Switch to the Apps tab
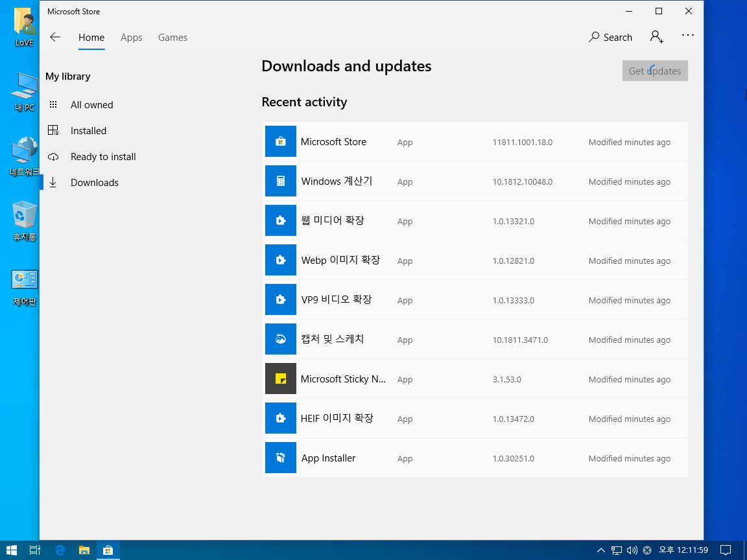The height and width of the screenshot is (560, 747). (x=132, y=37)
